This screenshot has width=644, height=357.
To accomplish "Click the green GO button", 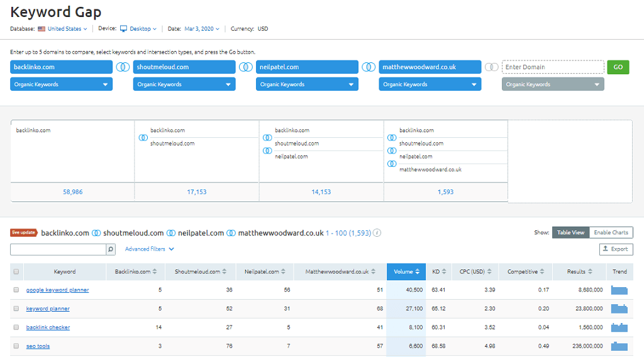I will (618, 67).
